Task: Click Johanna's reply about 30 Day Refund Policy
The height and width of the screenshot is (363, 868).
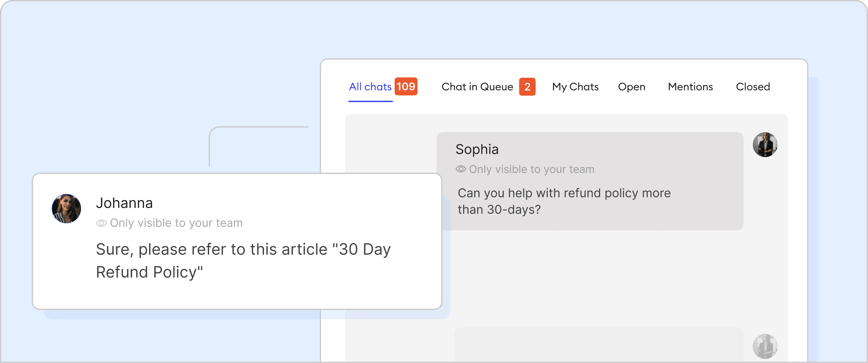Action: point(243,261)
